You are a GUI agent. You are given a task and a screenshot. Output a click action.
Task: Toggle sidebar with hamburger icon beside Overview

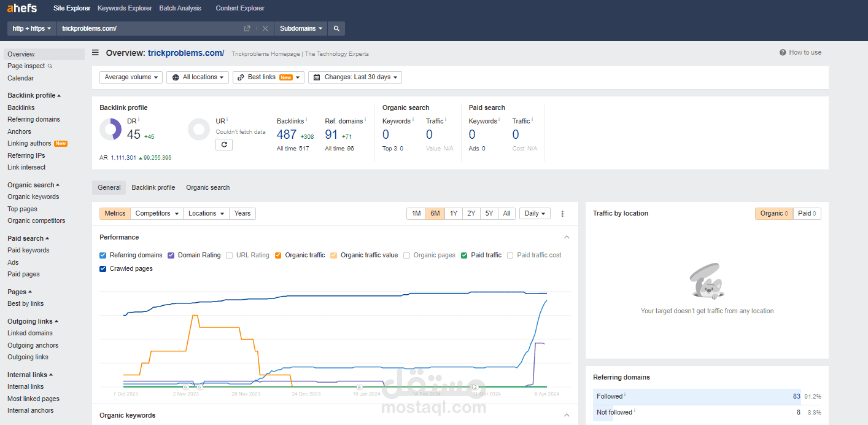tap(95, 53)
